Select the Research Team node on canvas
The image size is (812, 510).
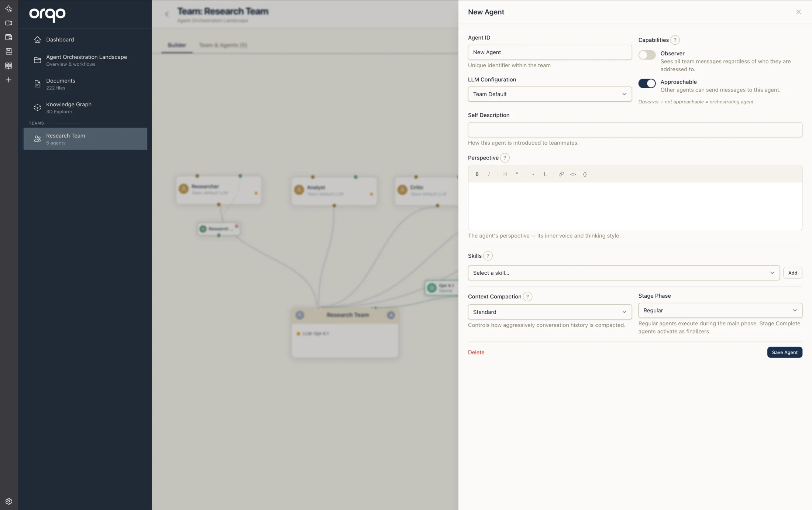coord(345,333)
